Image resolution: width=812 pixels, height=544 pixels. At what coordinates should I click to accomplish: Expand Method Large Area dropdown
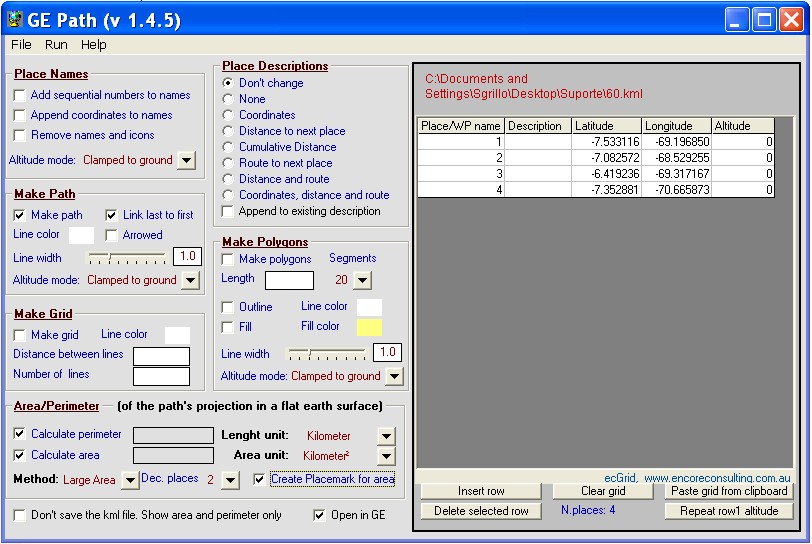[130, 480]
